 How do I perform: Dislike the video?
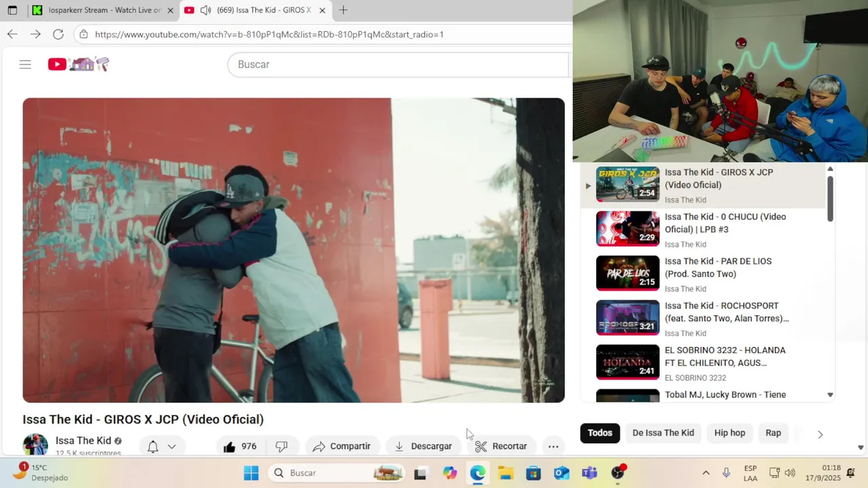[x=281, y=447]
